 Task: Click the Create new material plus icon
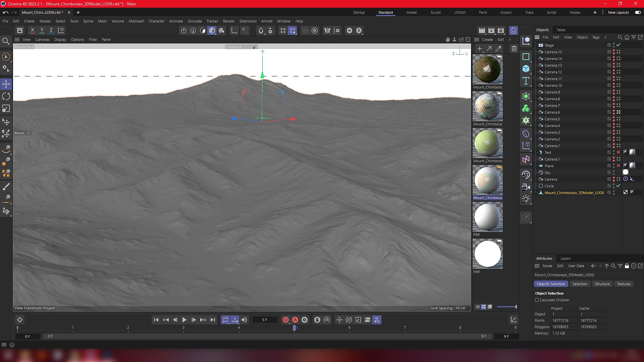pos(480,49)
